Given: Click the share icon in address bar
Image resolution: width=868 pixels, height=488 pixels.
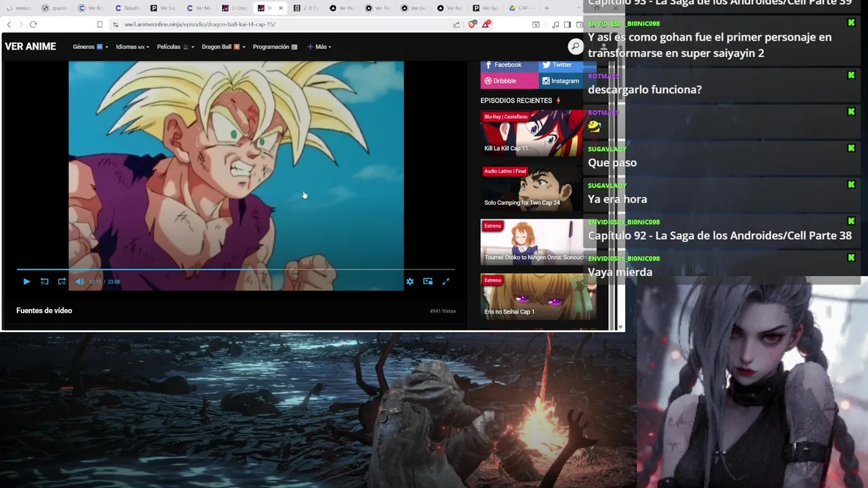Looking at the screenshot, I should pyautogui.click(x=456, y=24).
